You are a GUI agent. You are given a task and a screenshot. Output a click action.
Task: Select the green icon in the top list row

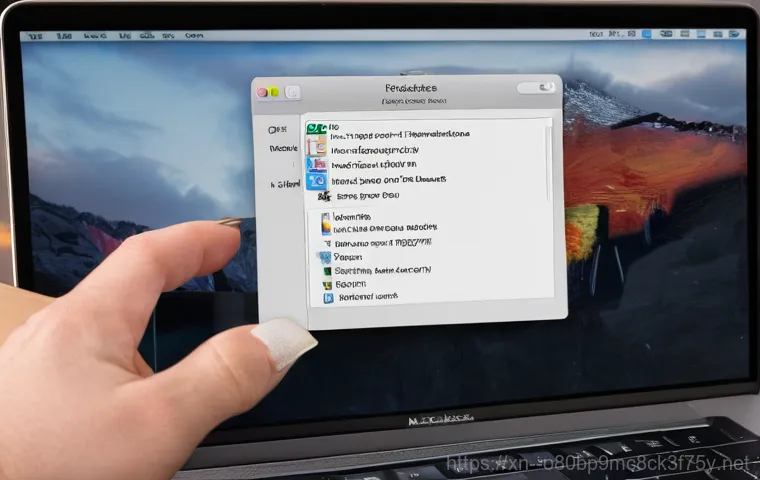316,128
